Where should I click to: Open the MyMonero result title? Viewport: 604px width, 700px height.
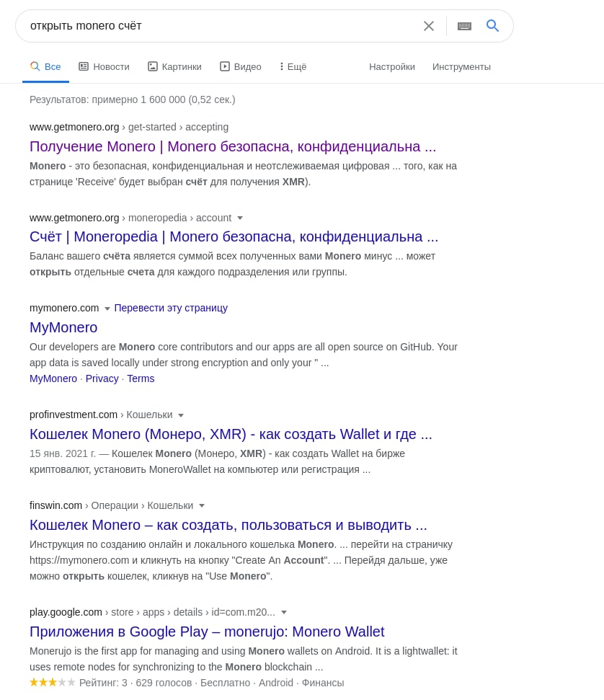tap(63, 327)
